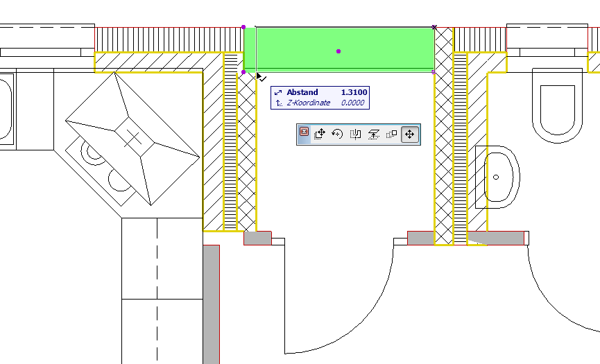Close the pet palette with the red X
Screen dimensions: 600x364
[304, 132]
